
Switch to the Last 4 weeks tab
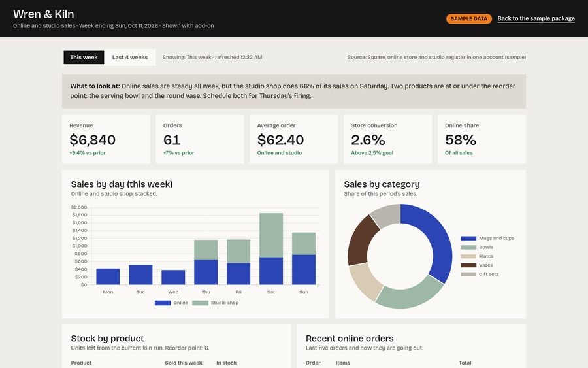(130, 58)
